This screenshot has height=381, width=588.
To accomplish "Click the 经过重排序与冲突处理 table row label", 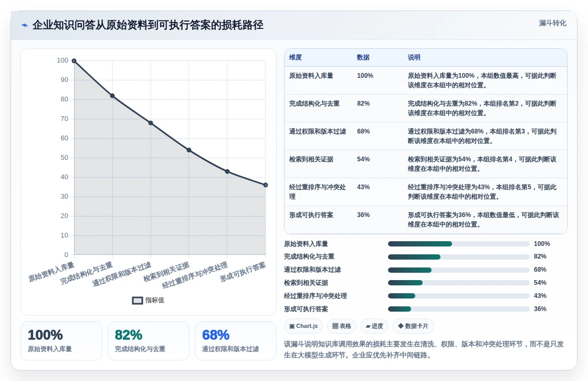I will coord(317,192).
